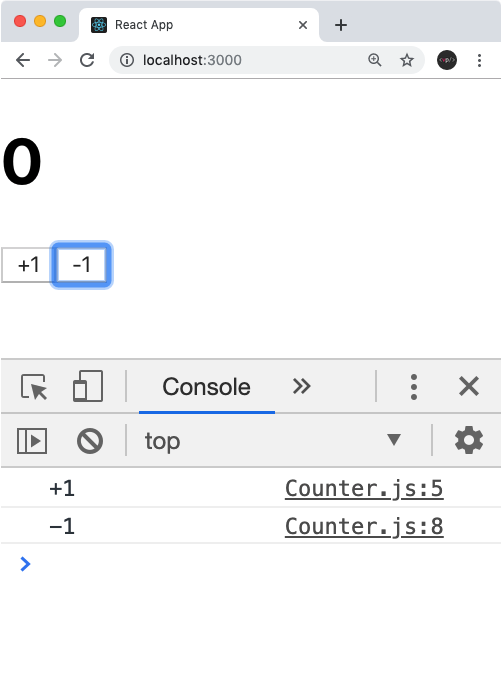The height and width of the screenshot is (690, 501).
Task: Open console settings gear
Action: [x=468, y=440]
